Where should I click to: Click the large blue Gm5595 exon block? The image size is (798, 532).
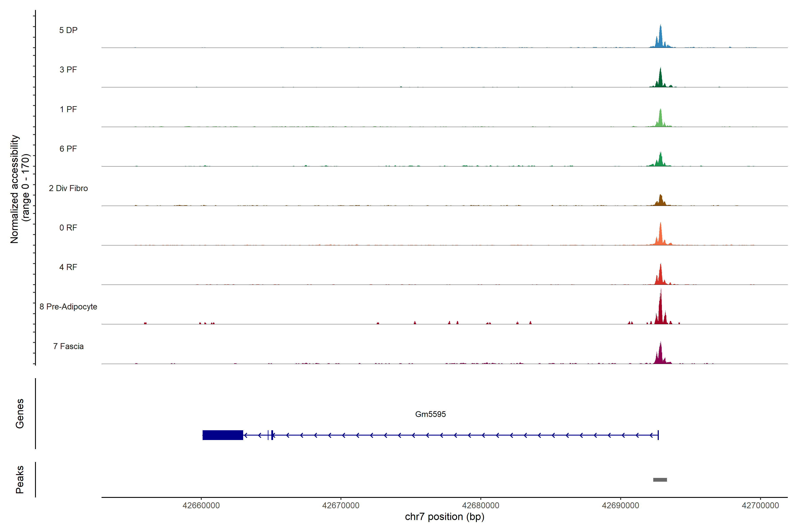coord(223,435)
